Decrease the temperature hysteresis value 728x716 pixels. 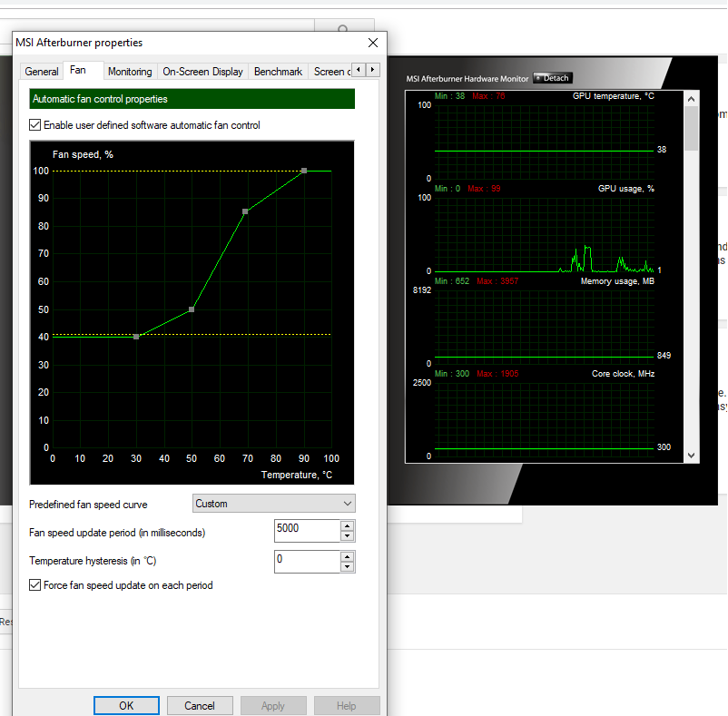click(x=348, y=567)
